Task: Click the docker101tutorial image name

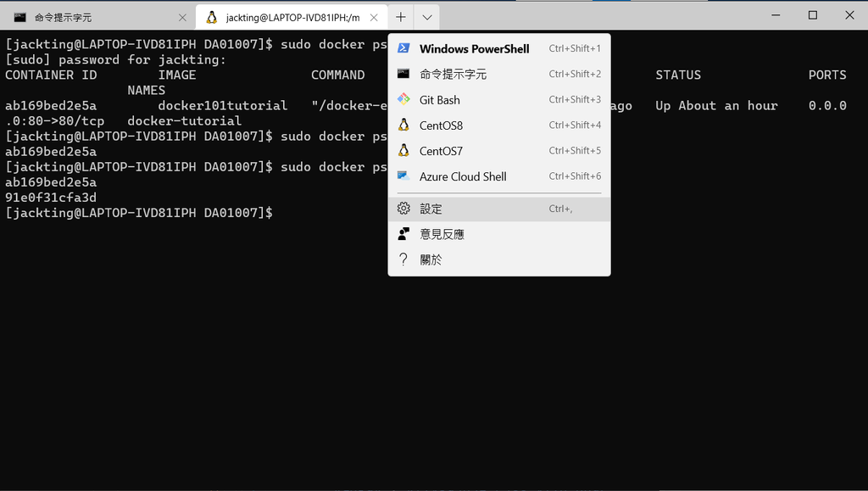Action: click(223, 105)
